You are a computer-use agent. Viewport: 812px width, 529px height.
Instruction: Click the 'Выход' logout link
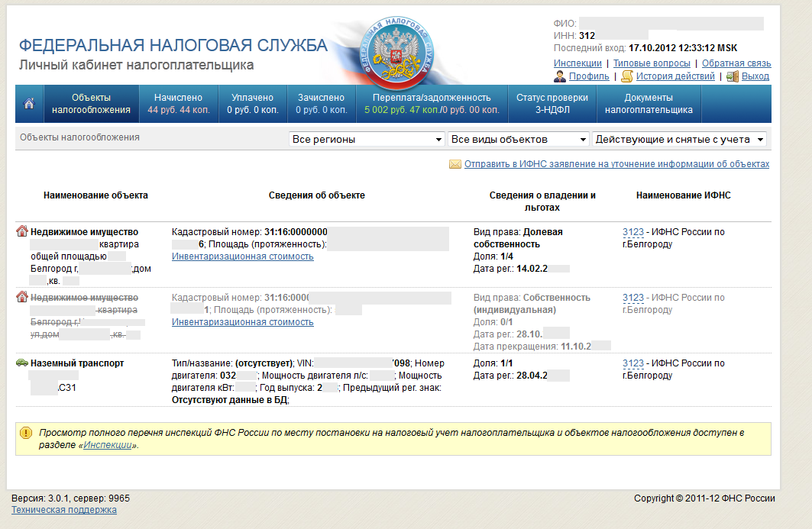[755, 76]
